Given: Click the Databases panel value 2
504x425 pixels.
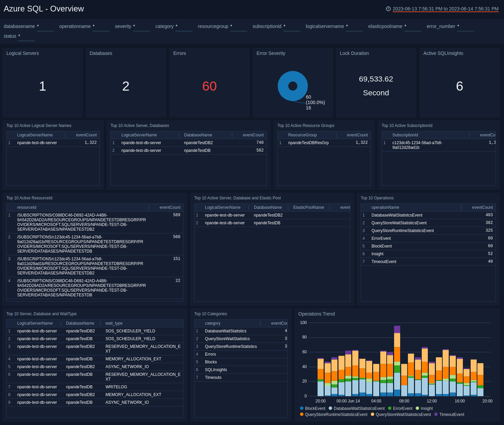Looking at the screenshot, I should tap(126, 86).
